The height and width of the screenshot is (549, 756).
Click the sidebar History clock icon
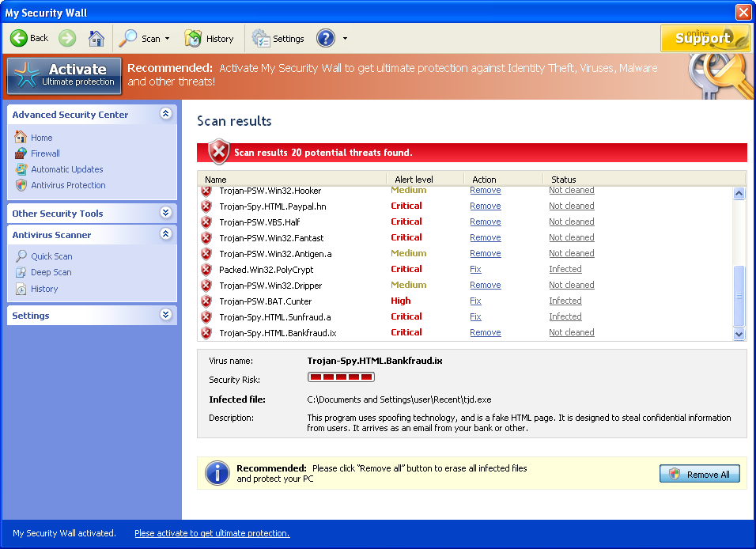pos(21,289)
